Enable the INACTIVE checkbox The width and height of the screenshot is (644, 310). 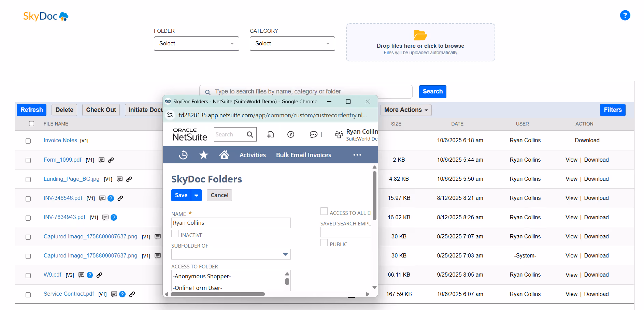click(175, 234)
